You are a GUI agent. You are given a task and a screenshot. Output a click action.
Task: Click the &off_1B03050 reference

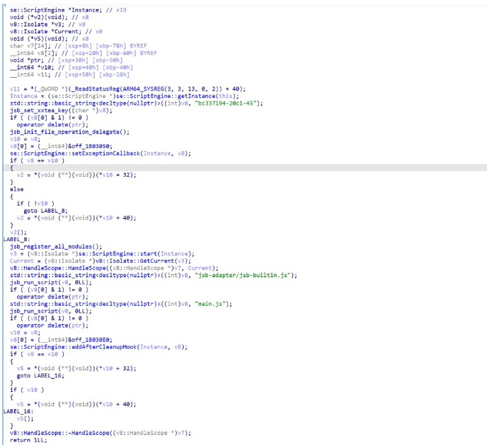90,146
